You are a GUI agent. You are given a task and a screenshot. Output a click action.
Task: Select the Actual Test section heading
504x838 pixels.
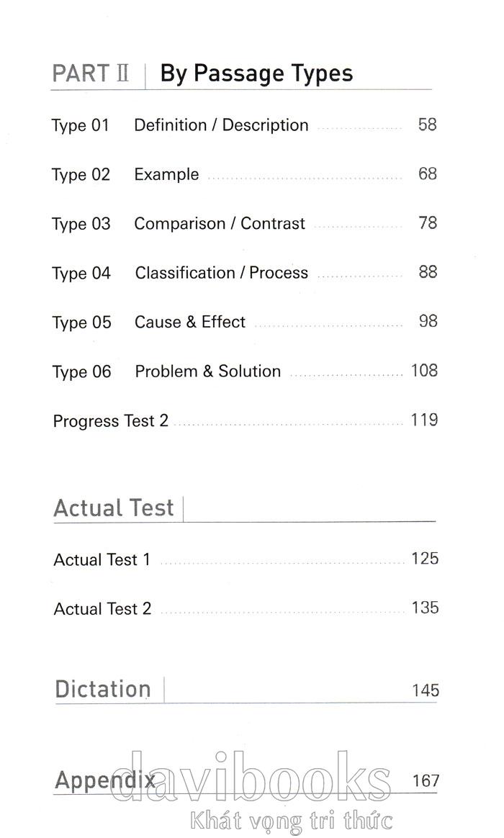pos(114,508)
